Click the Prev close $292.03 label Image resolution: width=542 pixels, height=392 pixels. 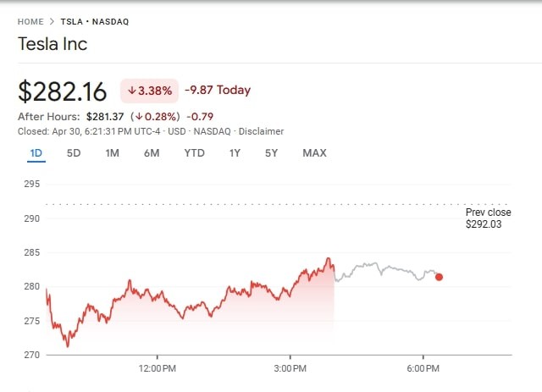488,218
